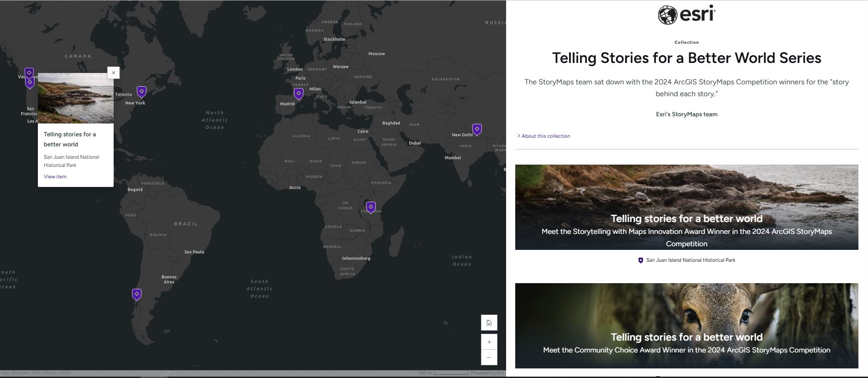Click San Juan Island location label below card

[690, 260]
